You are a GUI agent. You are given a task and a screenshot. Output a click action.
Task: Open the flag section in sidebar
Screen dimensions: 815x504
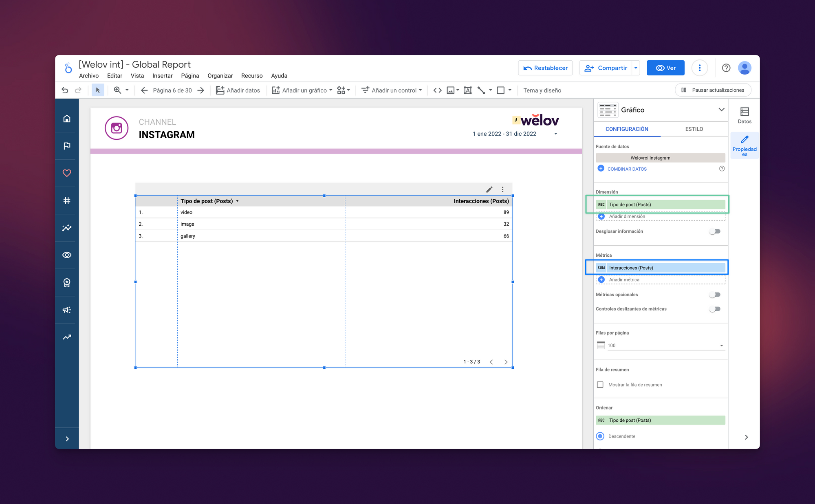click(x=67, y=146)
